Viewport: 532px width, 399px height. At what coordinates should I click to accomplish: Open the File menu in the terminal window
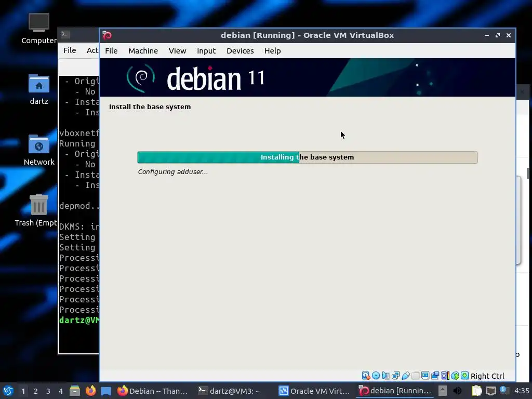[70, 50]
